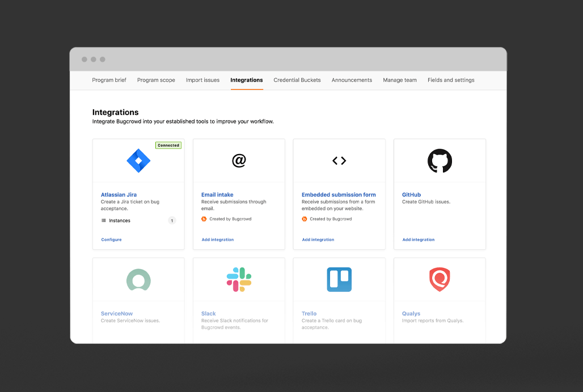Open Fields and settings tab
Screen dimensions: 583x392
[x=451, y=80]
